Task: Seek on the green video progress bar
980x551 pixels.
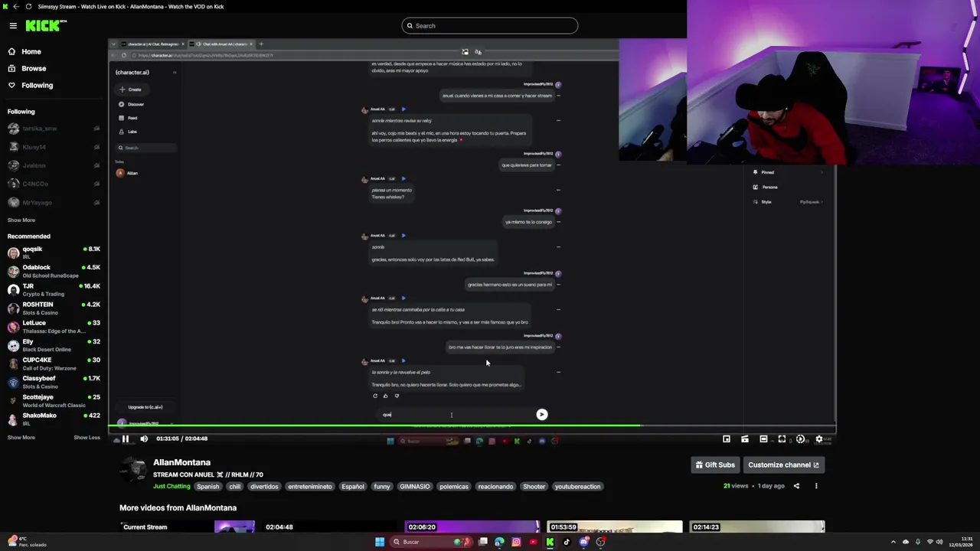Action: (472, 425)
